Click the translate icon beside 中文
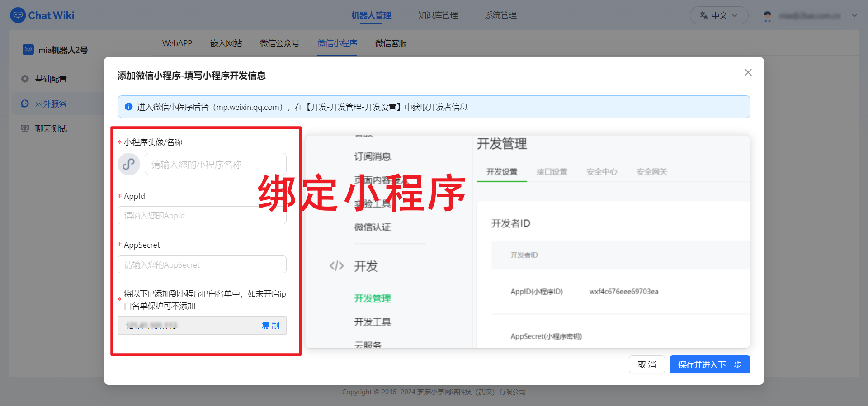This screenshot has width=868, height=406. 704,15
